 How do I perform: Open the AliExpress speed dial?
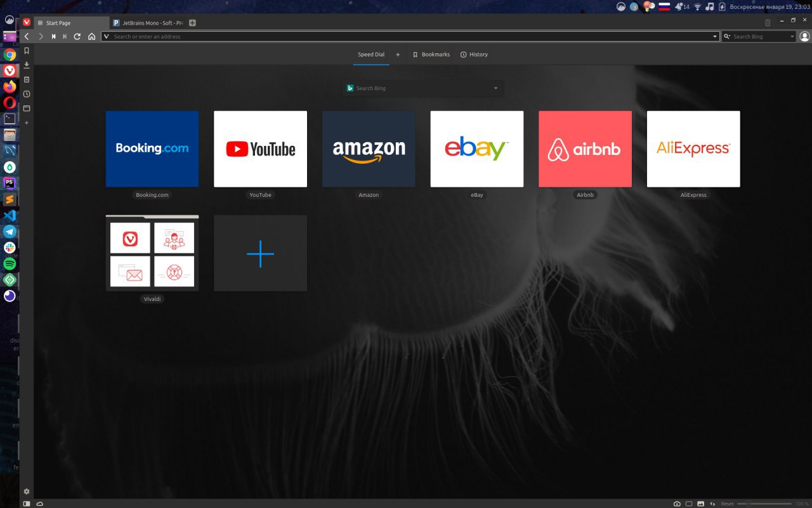point(693,149)
